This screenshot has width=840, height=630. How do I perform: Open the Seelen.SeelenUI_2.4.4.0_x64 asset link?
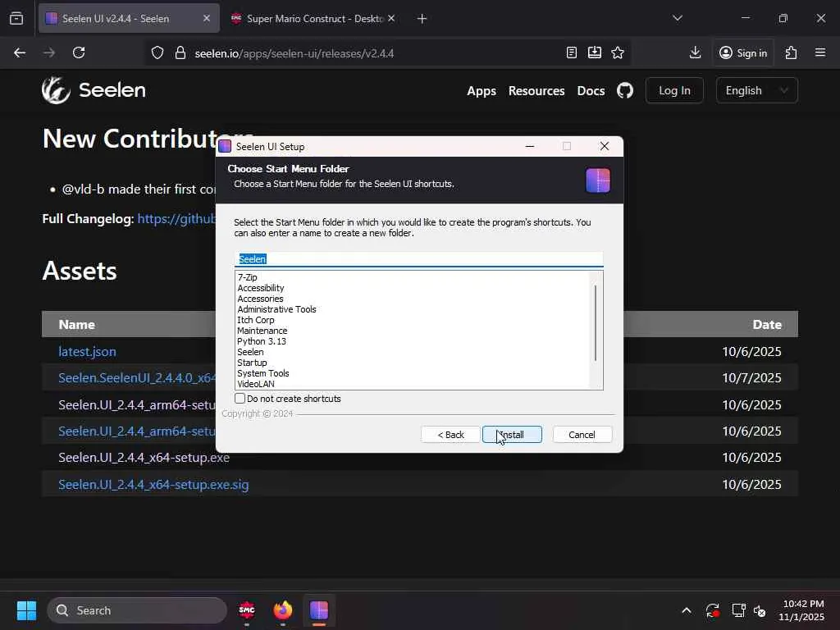[x=137, y=377]
